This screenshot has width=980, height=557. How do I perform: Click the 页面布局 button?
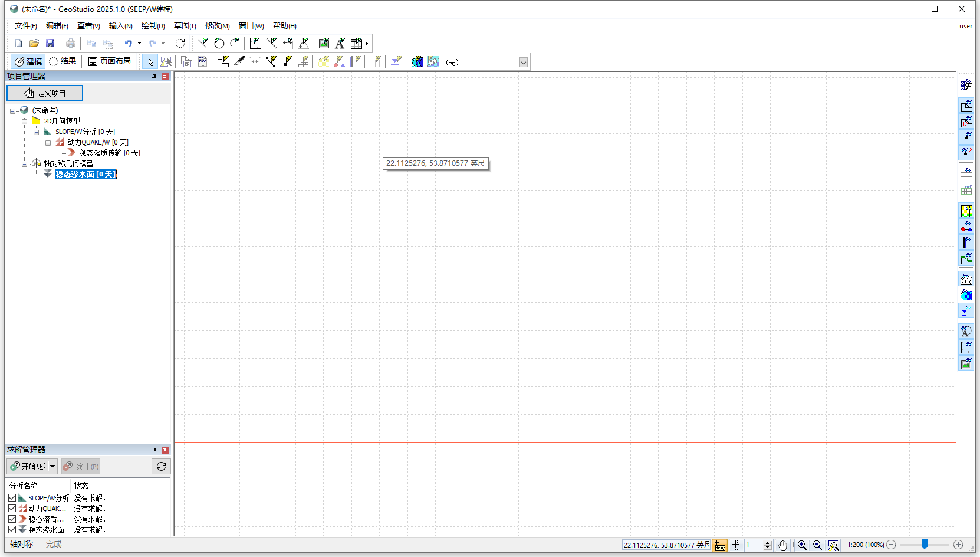pos(110,61)
